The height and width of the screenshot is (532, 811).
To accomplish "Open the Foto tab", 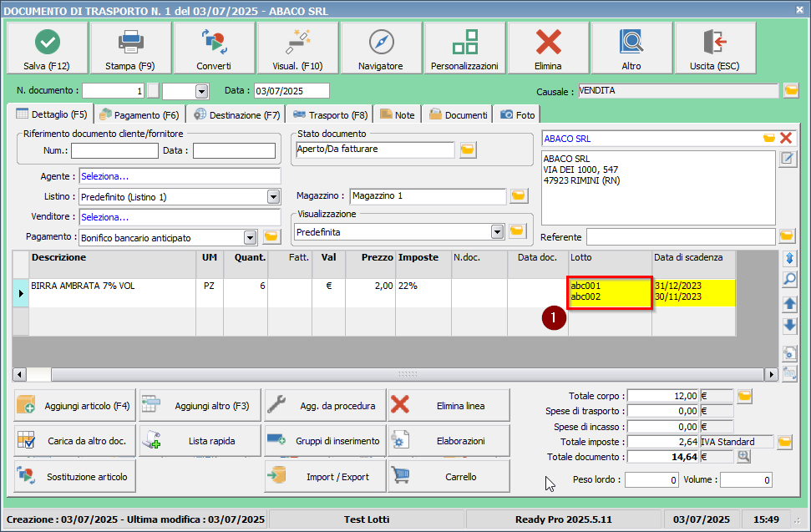I will 517,114.
